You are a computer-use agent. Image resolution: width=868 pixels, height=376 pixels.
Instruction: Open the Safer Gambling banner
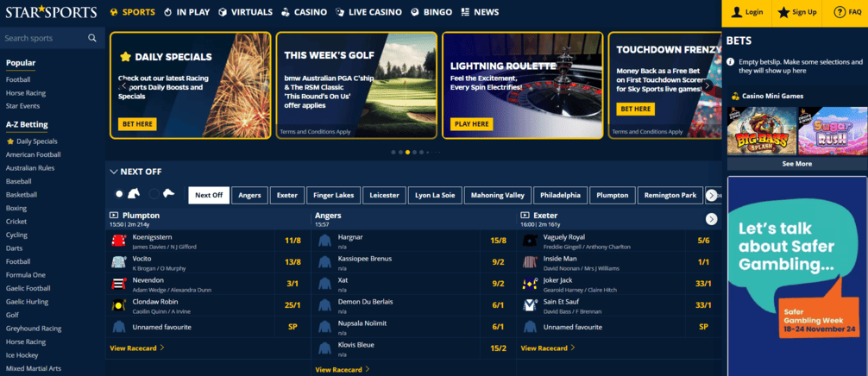click(x=797, y=276)
